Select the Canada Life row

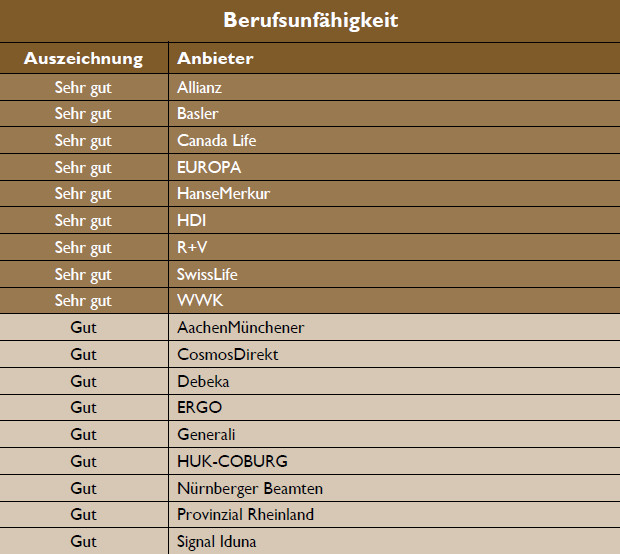(x=215, y=141)
